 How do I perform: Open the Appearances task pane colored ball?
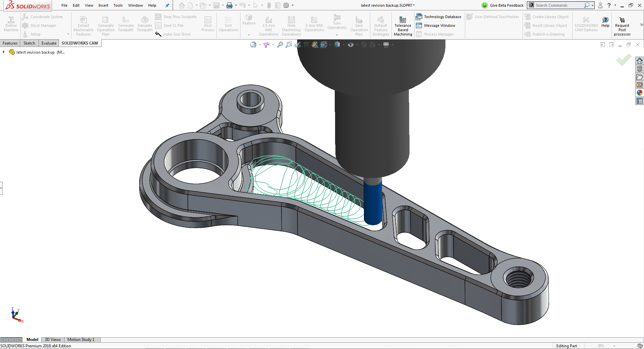pos(640,93)
